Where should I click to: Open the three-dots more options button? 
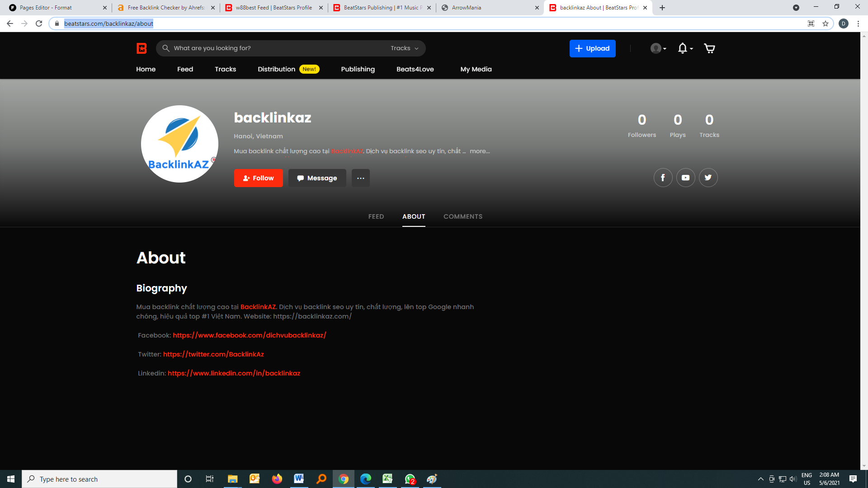(360, 178)
